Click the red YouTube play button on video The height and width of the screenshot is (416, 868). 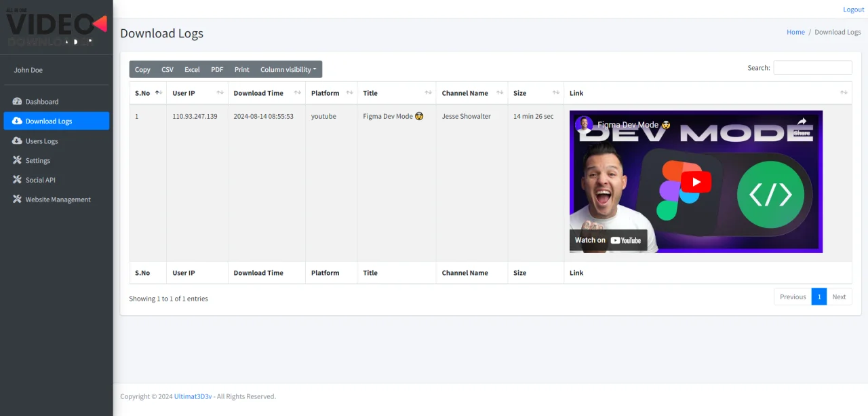click(x=696, y=182)
